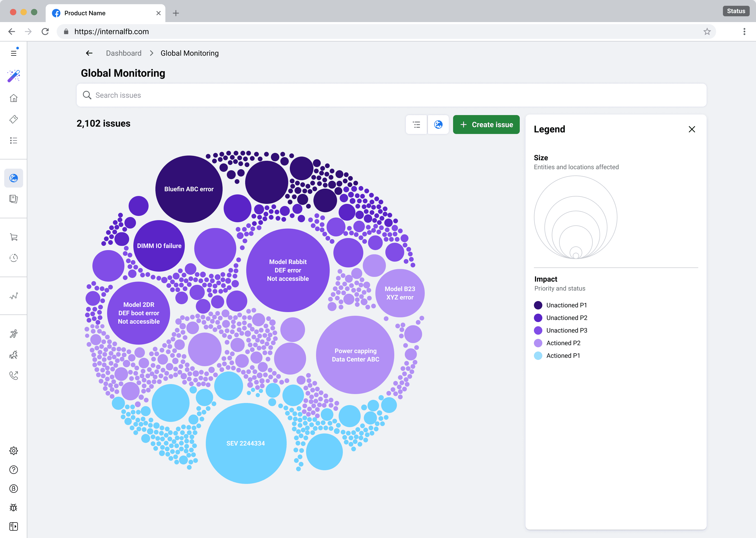Switch to list view toggle

416,125
